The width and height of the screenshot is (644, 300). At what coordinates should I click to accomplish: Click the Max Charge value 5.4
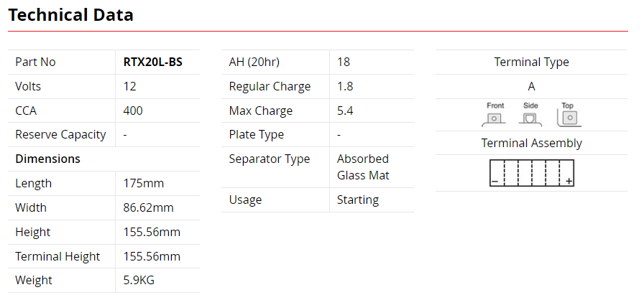[x=345, y=111]
